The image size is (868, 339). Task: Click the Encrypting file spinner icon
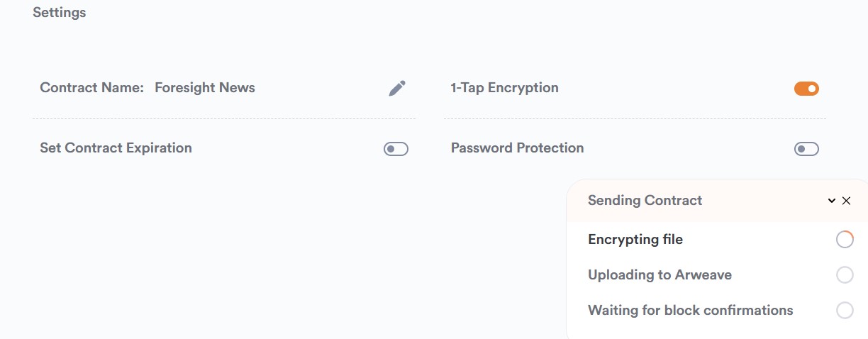(x=845, y=240)
